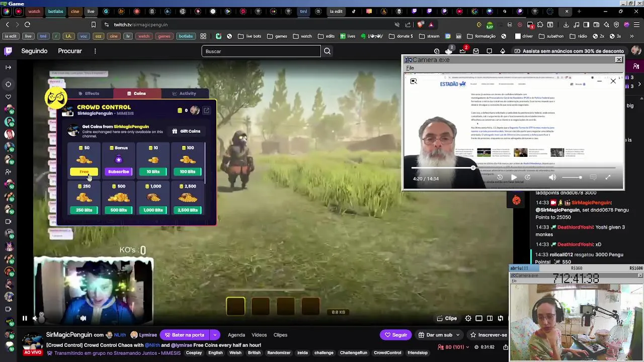Create a clip with Clipe button
This screenshot has width=644, height=362.
pos(447,318)
